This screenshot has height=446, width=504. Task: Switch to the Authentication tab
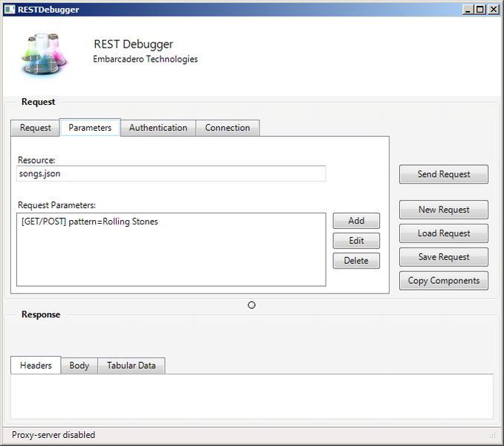point(158,128)
